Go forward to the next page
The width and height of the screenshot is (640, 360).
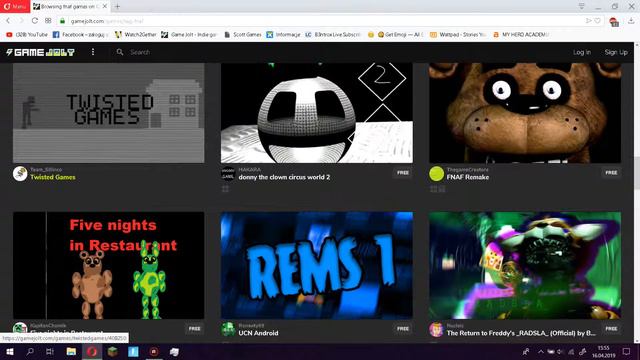[21, 20]
